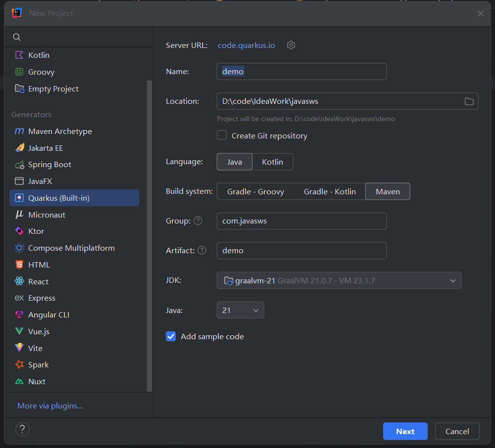This screenshot has width=495, height=448.
Task: Click the Nuxt mountain icon
Action: pos(19,381)
